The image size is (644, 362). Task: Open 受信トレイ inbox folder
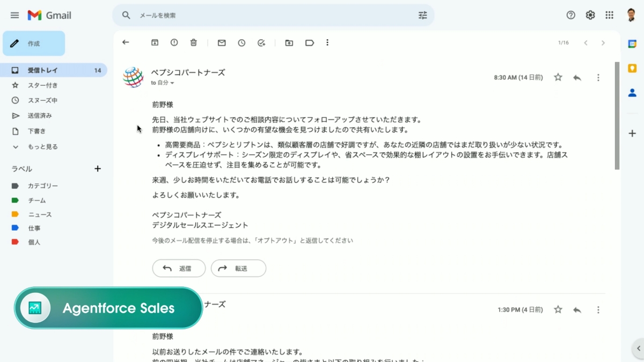(54, 70)
